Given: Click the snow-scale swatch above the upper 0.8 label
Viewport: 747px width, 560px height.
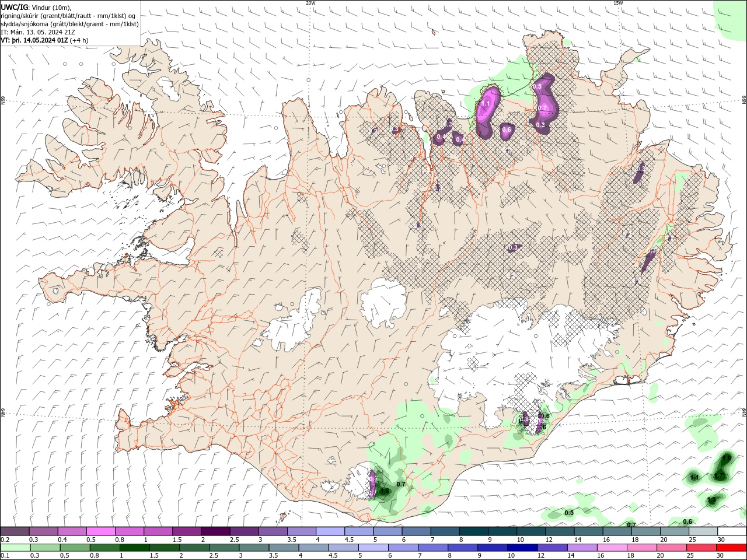Looking at the screenshot, I should (130, 531).
